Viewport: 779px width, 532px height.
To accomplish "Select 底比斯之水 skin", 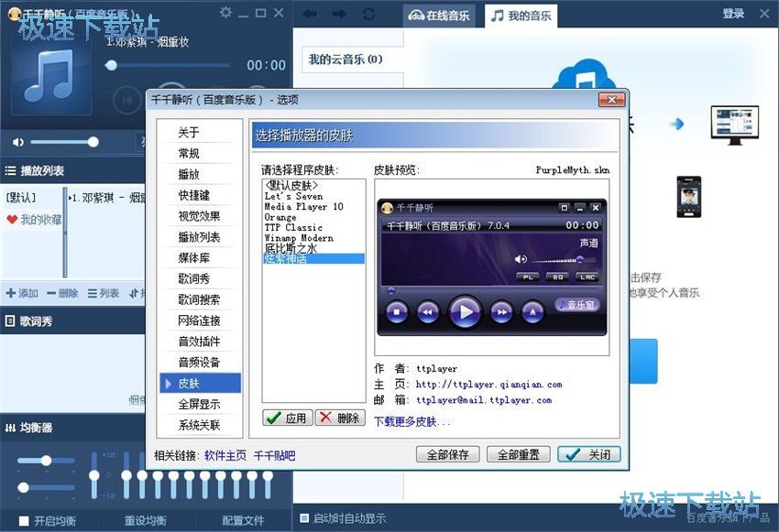I will [x=313, y=248].
